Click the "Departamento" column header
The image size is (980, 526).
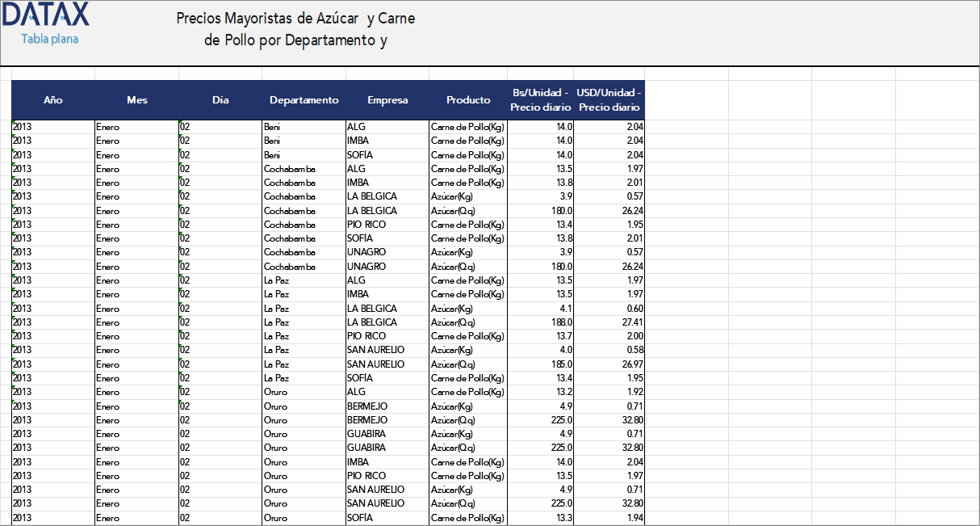coord(304,99)
